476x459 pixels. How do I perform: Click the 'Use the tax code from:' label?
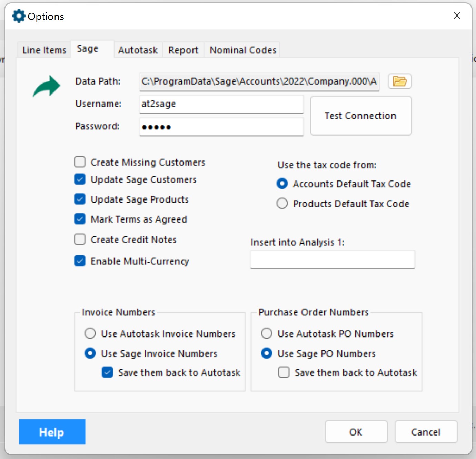[x=327, y=165]
